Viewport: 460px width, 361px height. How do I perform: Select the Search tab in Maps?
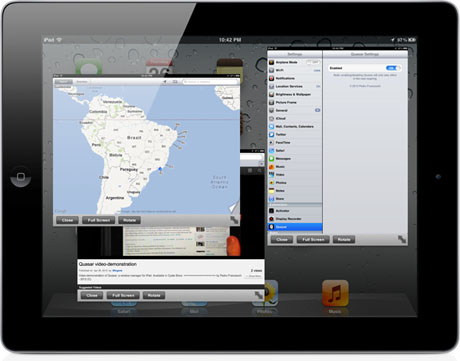63,82
